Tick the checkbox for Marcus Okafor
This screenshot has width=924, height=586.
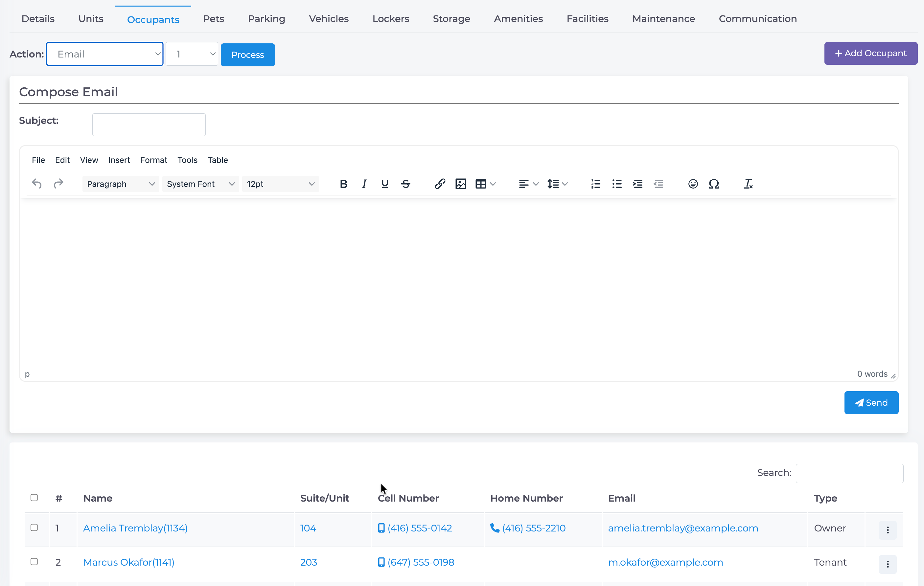coord(34,561)
